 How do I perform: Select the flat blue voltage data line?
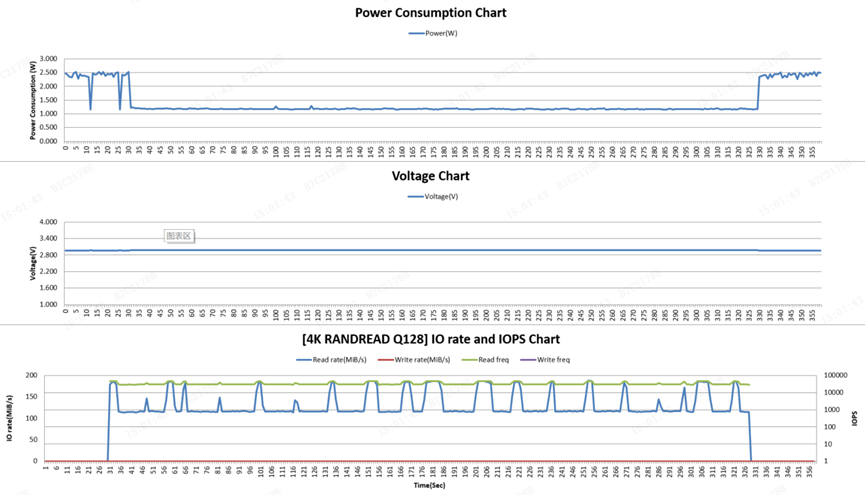[441, 250]
